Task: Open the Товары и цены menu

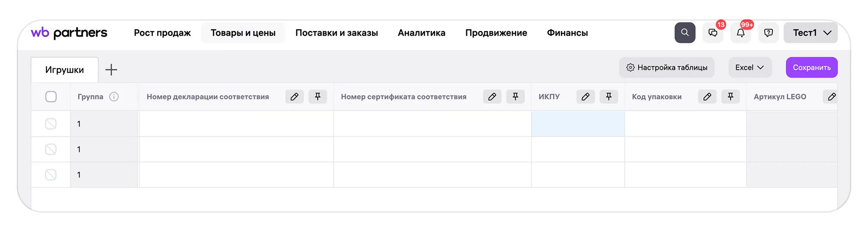Action: click(x=243, y=33)
